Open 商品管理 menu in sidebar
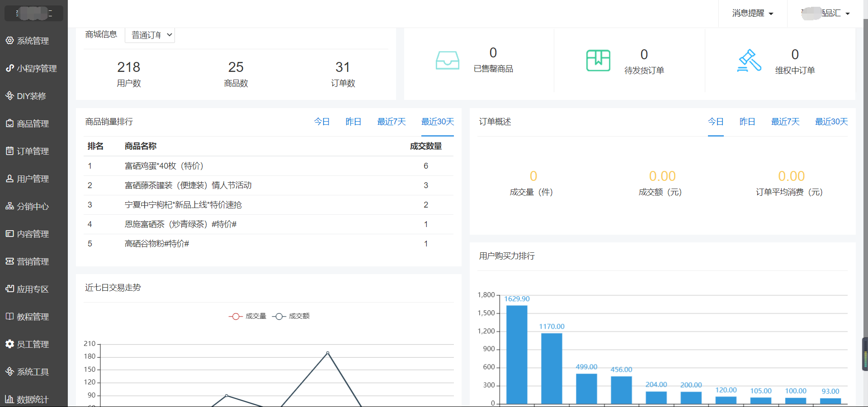The image size is (868, 407). [x=34, y=123]
